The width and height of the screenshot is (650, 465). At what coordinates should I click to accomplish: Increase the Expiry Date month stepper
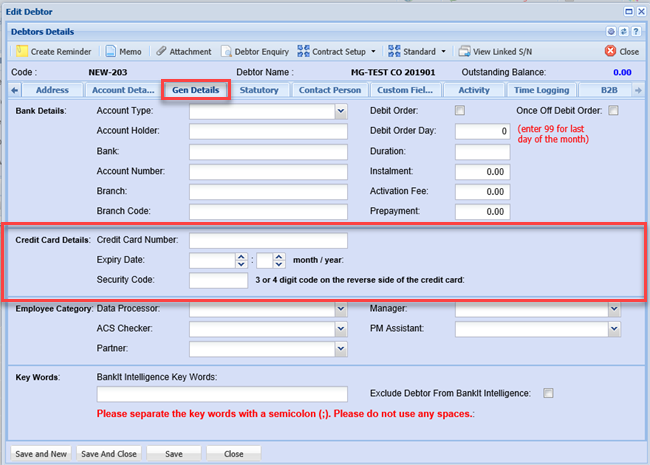241,257
